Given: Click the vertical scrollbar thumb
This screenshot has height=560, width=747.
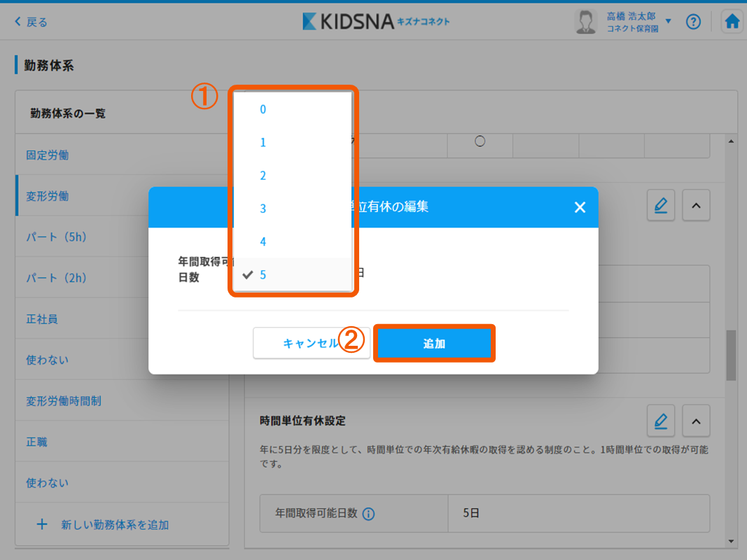Looking at the screenshot, I should tap(731, 355).
